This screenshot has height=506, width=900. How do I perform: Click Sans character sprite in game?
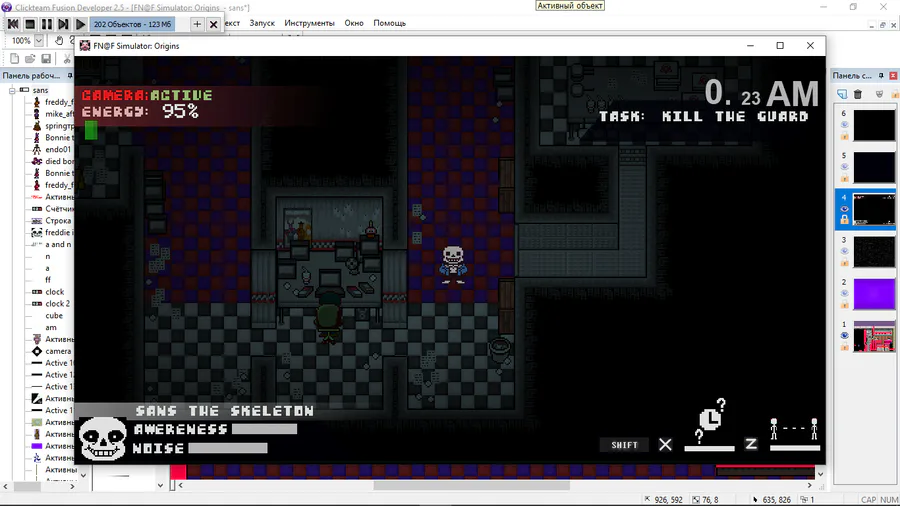(x=453, y=264)
